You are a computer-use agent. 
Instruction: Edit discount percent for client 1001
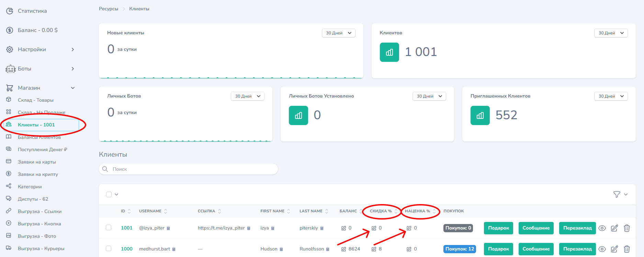tap(374, 228)
